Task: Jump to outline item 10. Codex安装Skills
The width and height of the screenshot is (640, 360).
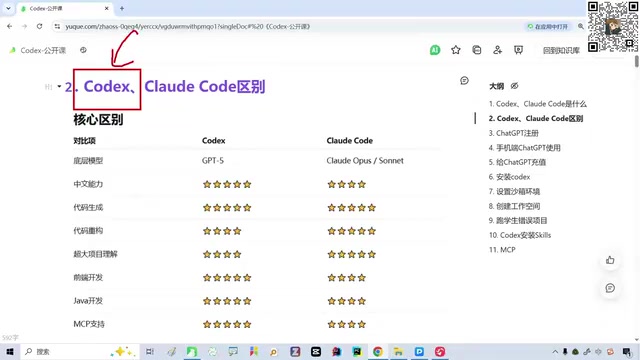Action: point(520,235)
